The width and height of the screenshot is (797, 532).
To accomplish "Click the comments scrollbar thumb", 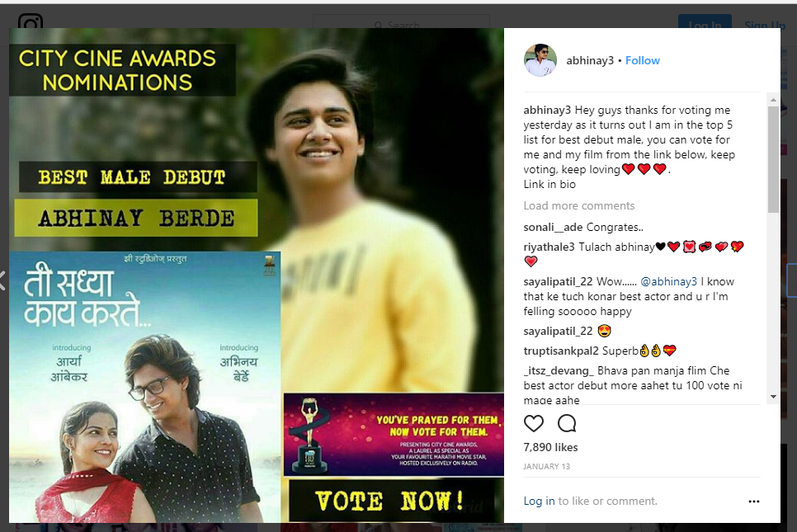I will 773,159.
